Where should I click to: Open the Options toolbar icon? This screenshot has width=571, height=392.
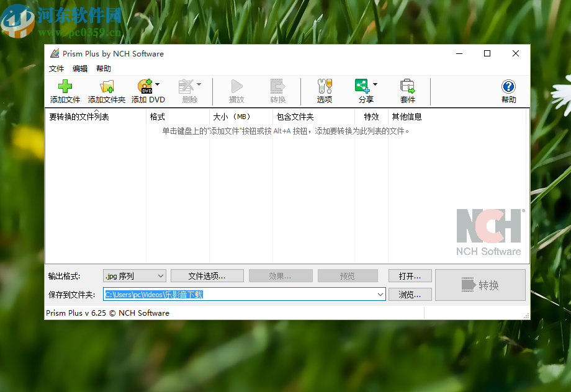(323, 91)
